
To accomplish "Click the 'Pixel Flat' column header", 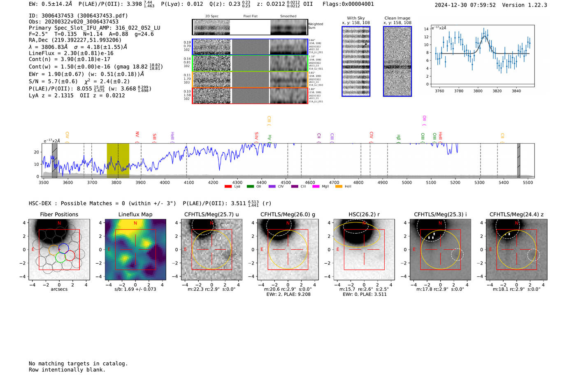I will [250, 16].
